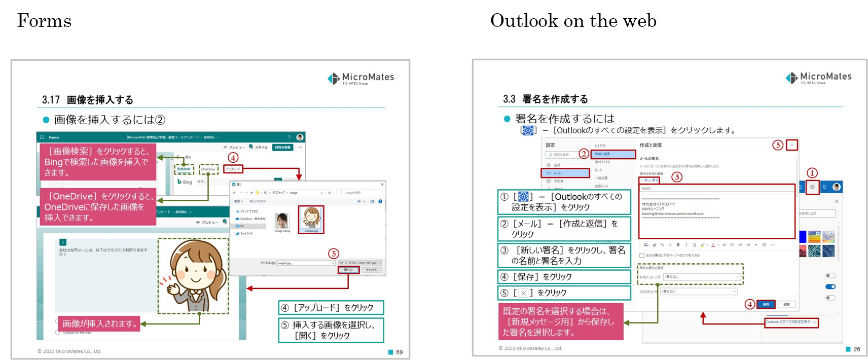868x360 pixels.
Task: Open the Forms profile avatar
Action: coord(300,137)
